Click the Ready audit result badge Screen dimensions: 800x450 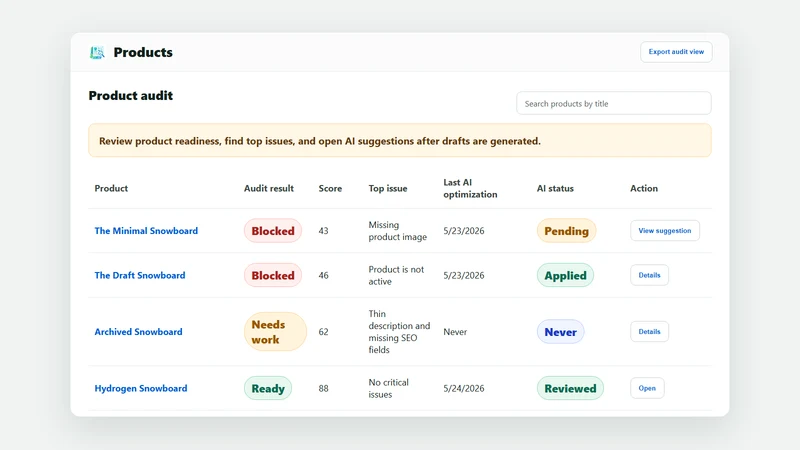pos(268,388)
